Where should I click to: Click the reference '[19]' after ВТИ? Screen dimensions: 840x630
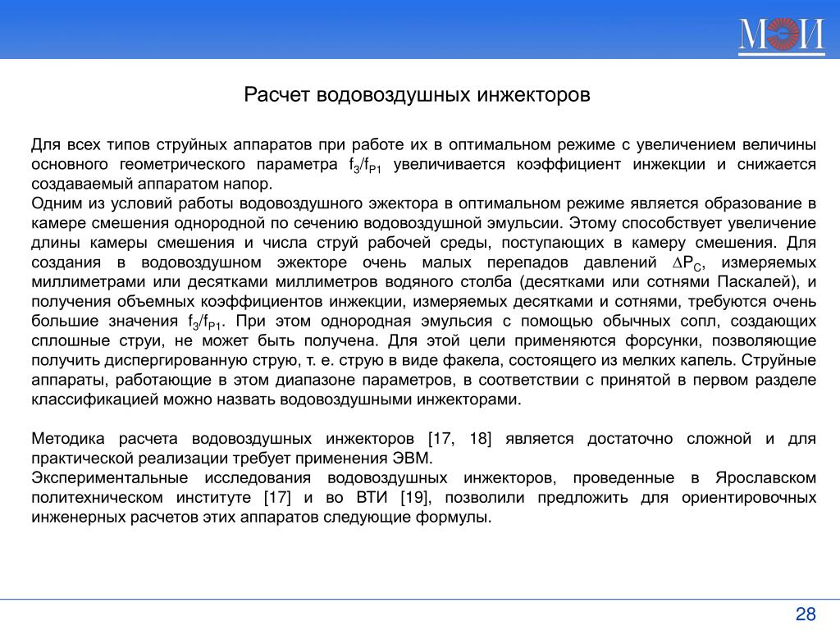[x=416, y=498]
